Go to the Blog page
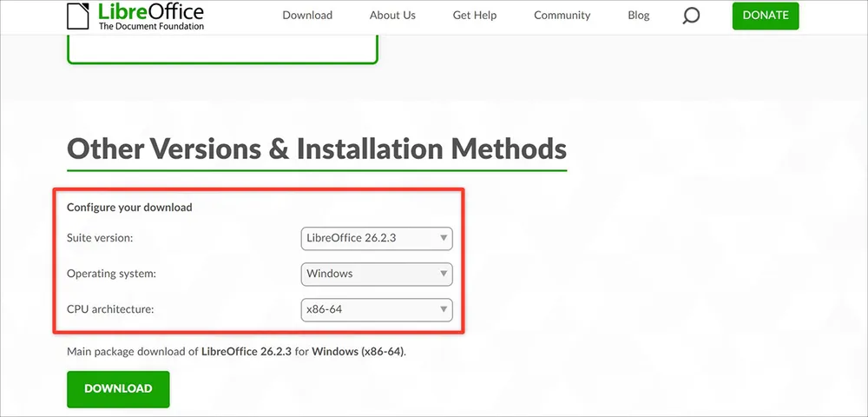The image size is (868, 417). tap(638, 16)
